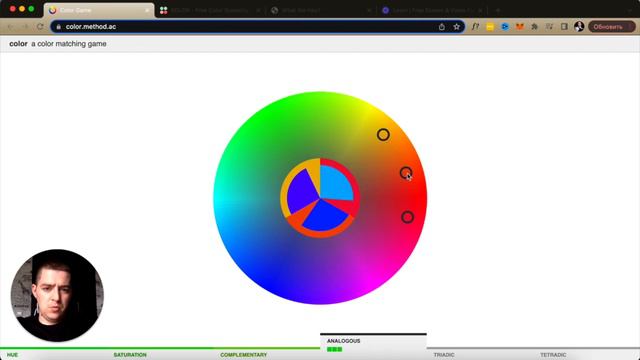Bookmark this page with the star icon

coord(456,27)
